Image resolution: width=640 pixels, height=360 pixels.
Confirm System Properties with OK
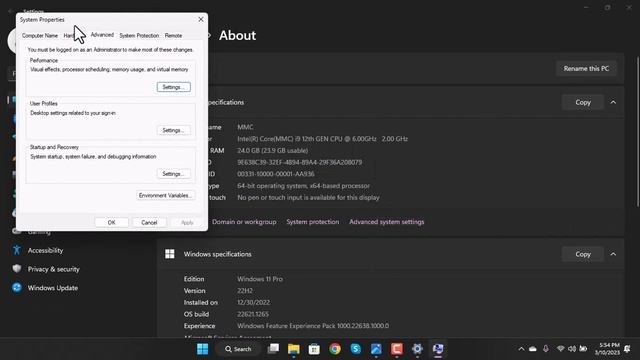(x=111, y=222)
